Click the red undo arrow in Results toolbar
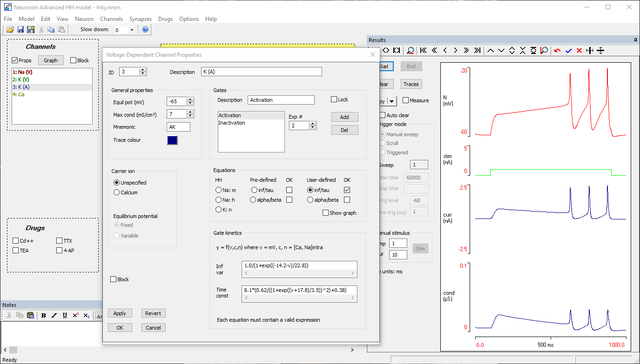 click(x=558, y=51)
